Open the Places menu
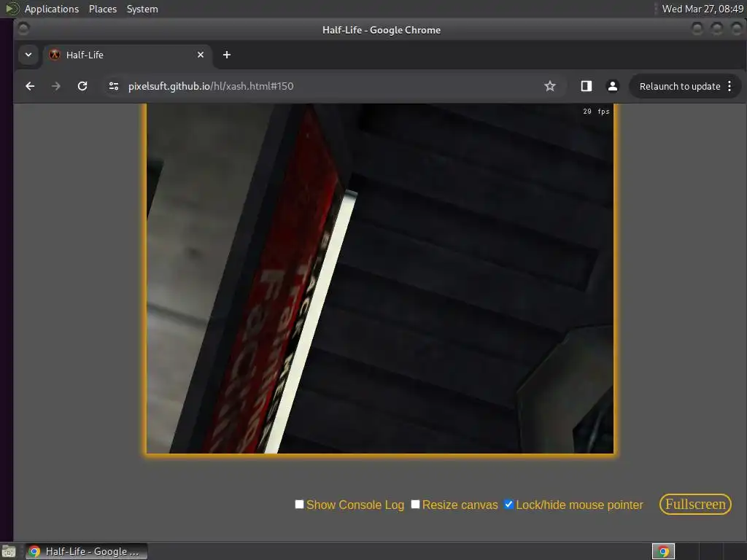 point(103,9)
